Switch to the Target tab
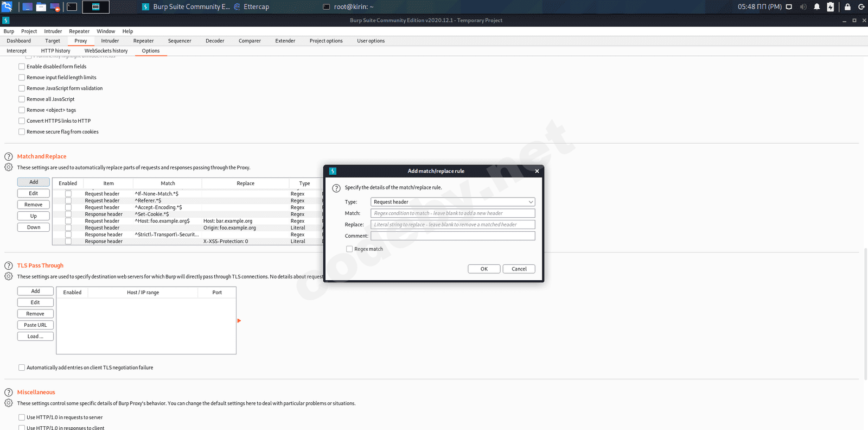The height and width of the screenshot is (430, 868). [x=53, y=41]
